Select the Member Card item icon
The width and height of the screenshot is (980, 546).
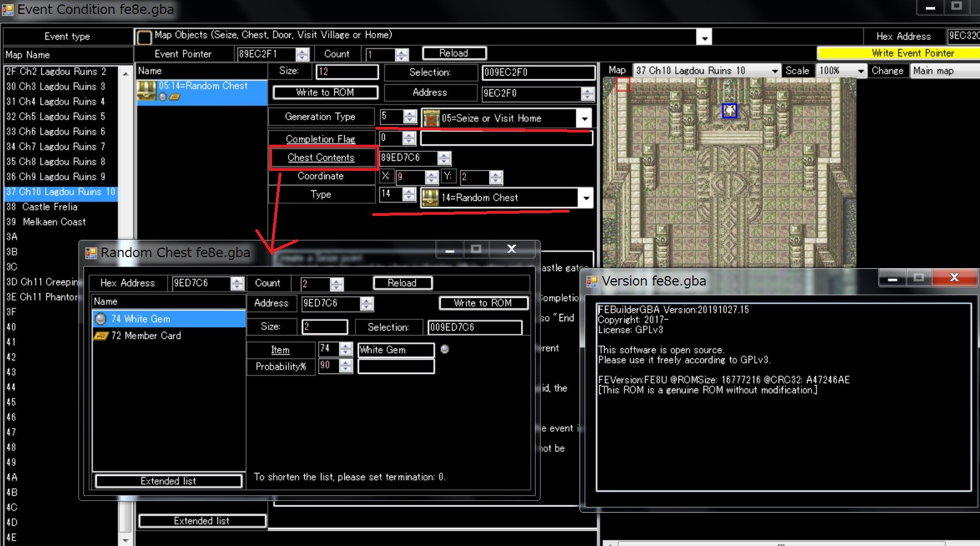(102, 336)
